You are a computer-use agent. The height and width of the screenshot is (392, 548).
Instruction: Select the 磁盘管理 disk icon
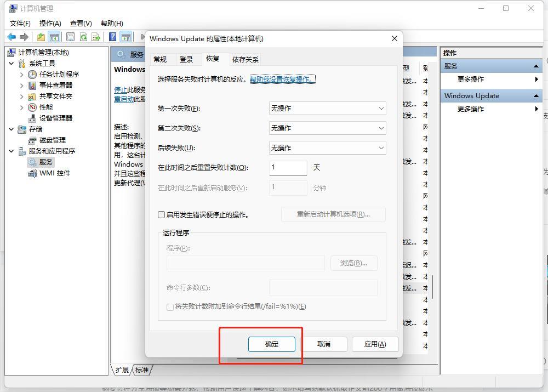(x=32, y=140)
